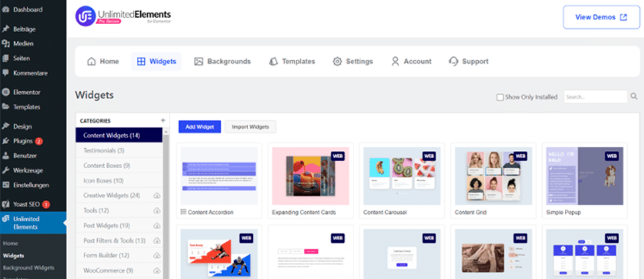644x279 pixels.
Task: Add a category with the plus icon
Action: coord(162,121)
